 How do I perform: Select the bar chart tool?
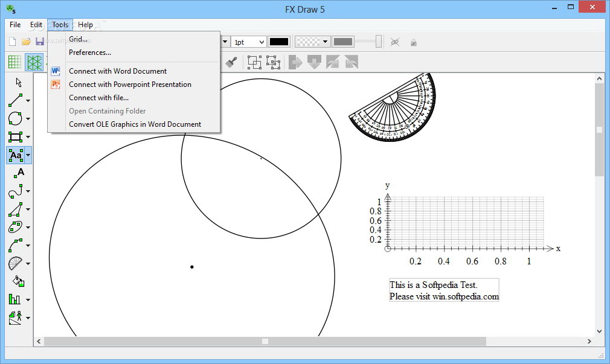point(15,299)
